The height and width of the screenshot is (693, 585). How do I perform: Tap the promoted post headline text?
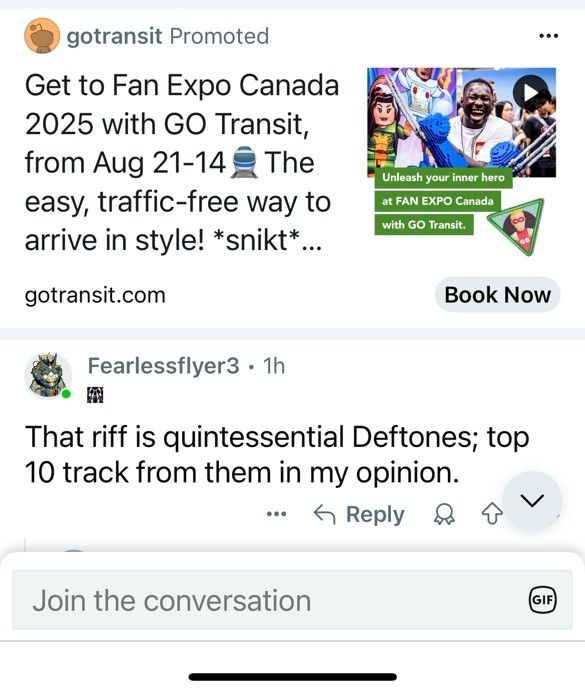(182, 163)
